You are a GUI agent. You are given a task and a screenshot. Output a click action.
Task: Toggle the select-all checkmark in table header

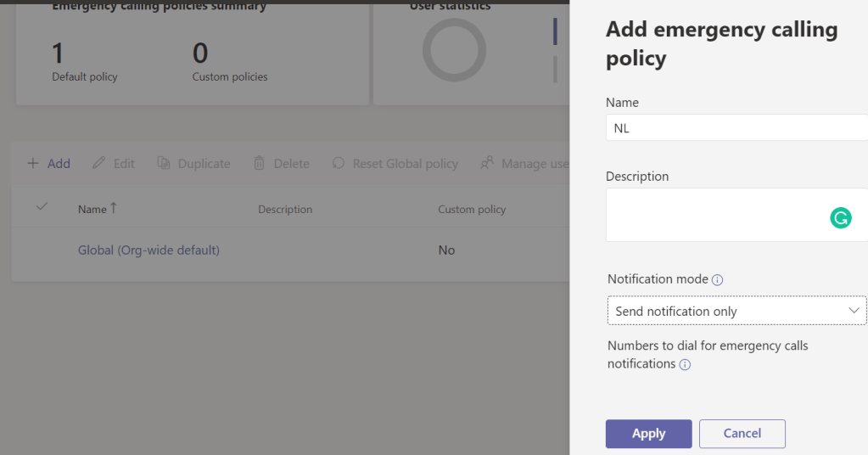pyautogui.click(x=42, y=207)
